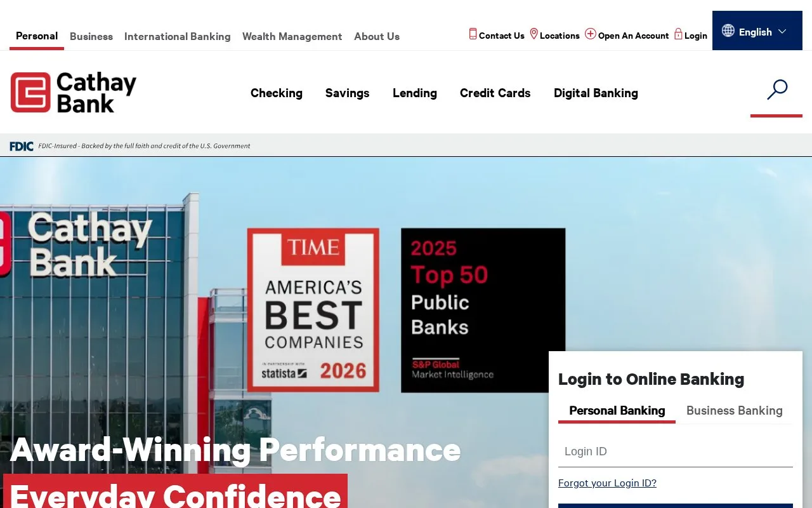Select the Personal Banking login tab

(x=617, y=411)
